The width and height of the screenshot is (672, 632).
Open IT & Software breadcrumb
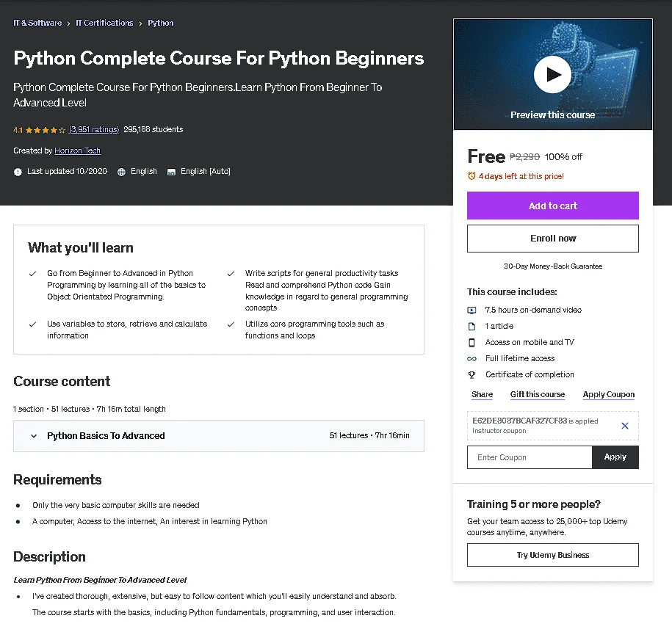coord(37,23)
